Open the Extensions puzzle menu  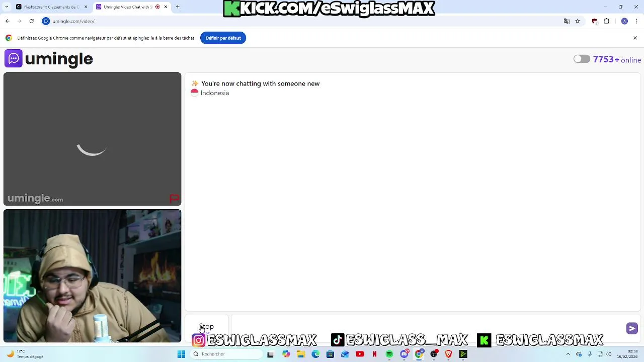pyautogui.click(x=606, y=21)
